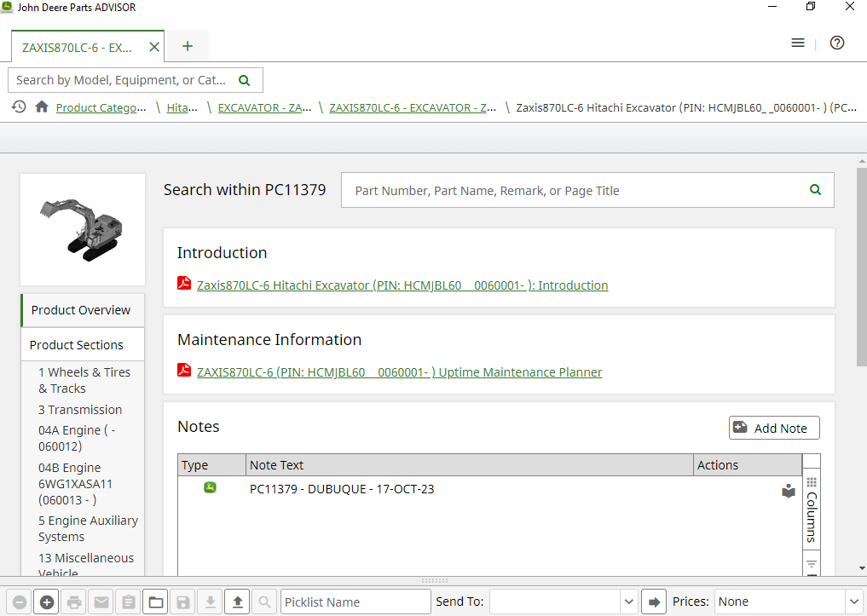Open the Uptime Maintenance Planner link
This screenshot has height=616, width=867.
tap(399, 372)
